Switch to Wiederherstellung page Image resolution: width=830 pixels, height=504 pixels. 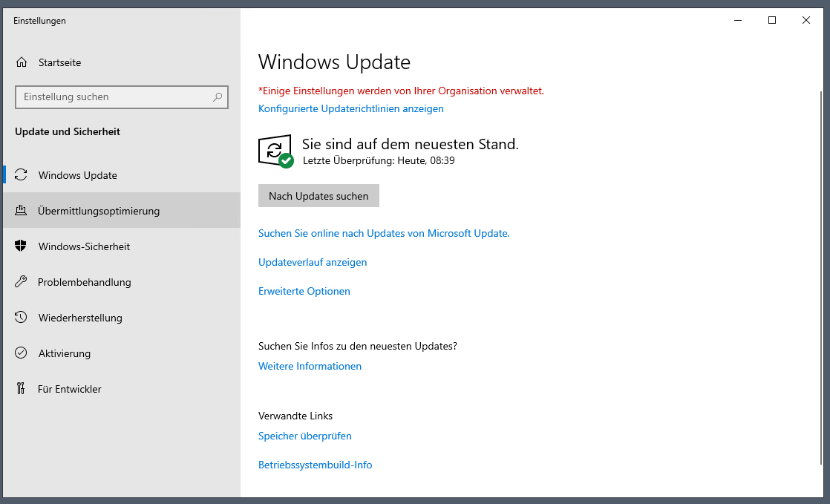pos(122,318)
